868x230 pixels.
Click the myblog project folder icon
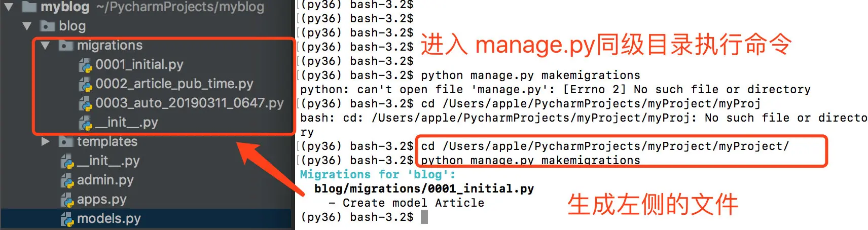(29, 7)
